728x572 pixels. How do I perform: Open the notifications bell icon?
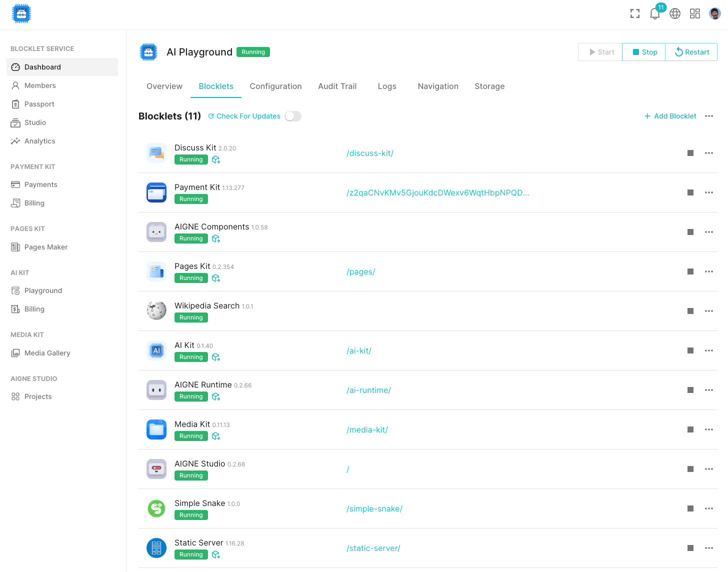coord(654,14)
